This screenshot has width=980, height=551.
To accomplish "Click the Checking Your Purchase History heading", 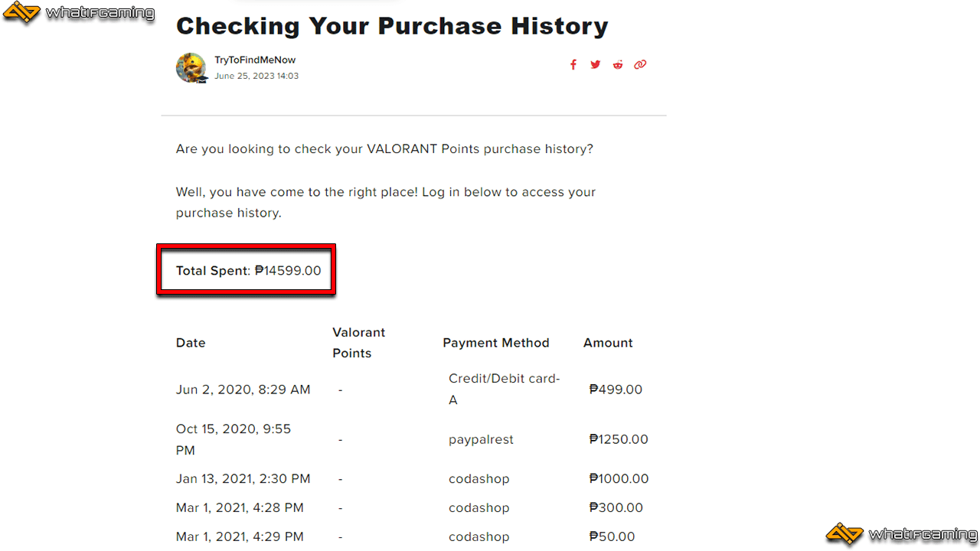I will point(392,25).
